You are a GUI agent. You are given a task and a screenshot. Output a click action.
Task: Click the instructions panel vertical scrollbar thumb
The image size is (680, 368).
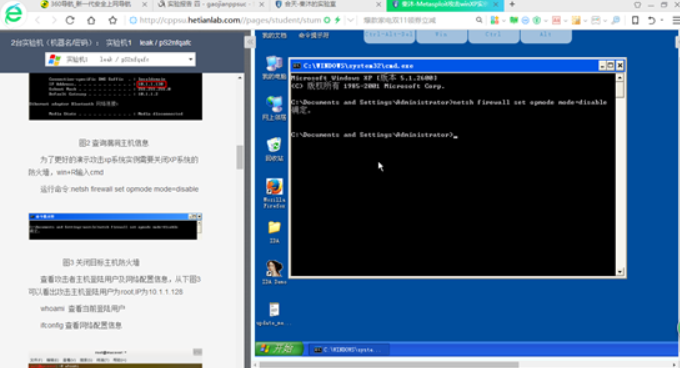point(240,157)
